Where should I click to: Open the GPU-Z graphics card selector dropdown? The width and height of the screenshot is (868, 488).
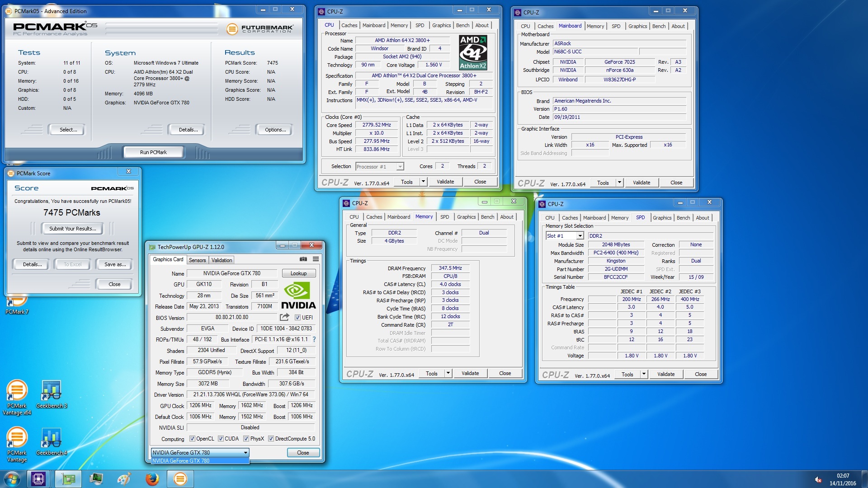(200, 452)
